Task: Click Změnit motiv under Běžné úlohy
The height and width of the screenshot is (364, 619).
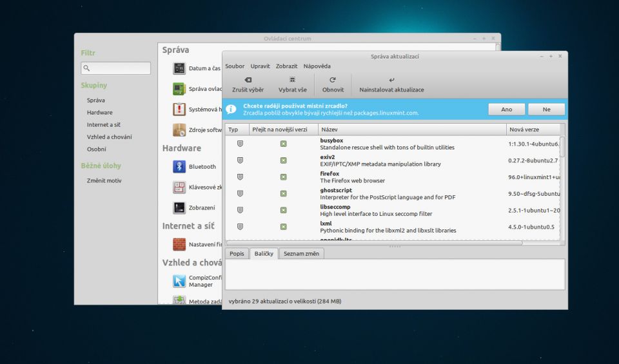Action: click(104, 180)
